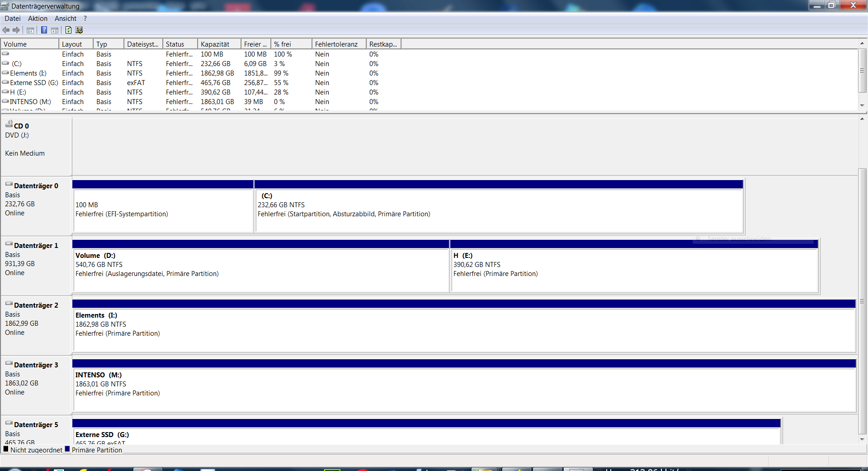Click the drive icon of the unnamed 100 MB volume

pos(5,53)
